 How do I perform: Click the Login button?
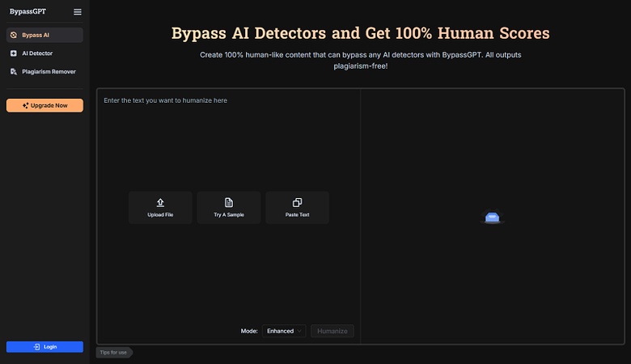click(44, 347)
